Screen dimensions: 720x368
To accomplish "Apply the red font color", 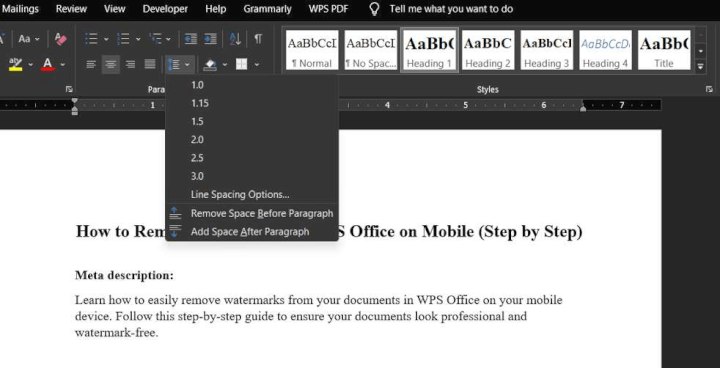I will click(x=48, y=64).
